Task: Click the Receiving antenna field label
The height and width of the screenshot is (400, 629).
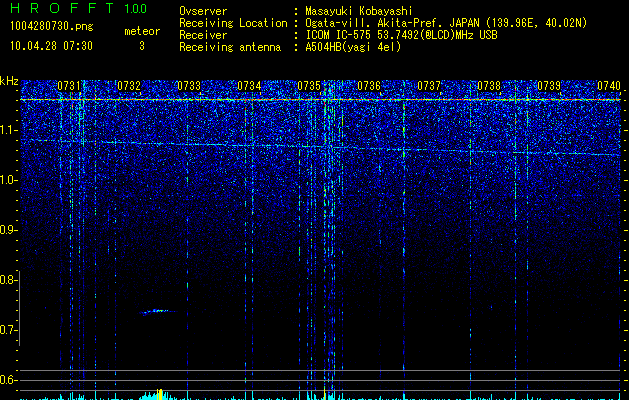Action: tap(230, 47)
